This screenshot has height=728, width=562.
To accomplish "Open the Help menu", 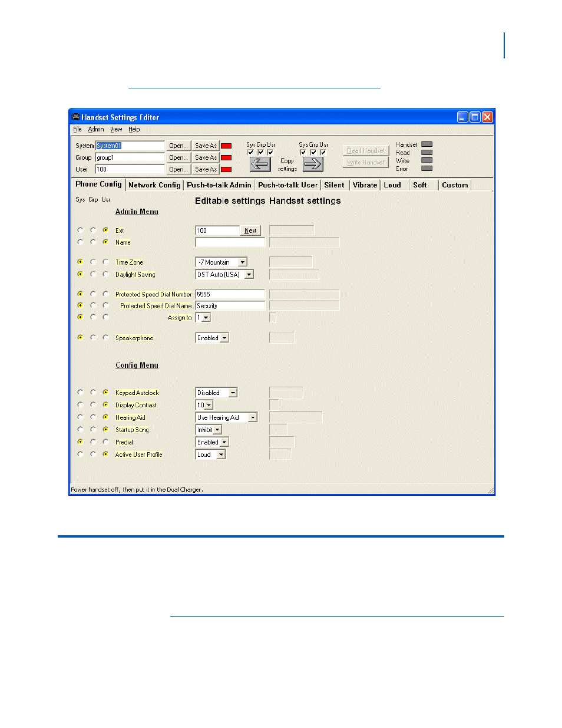I will [134, 129].
